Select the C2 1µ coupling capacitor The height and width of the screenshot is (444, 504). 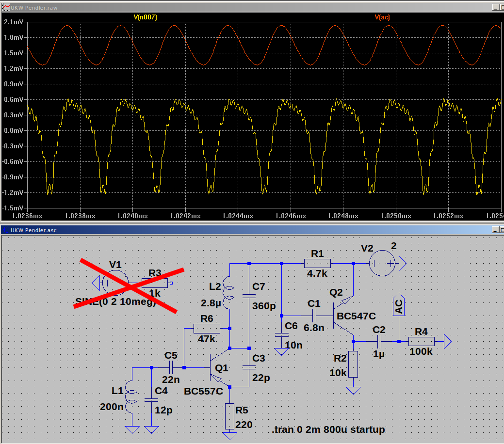379,342
